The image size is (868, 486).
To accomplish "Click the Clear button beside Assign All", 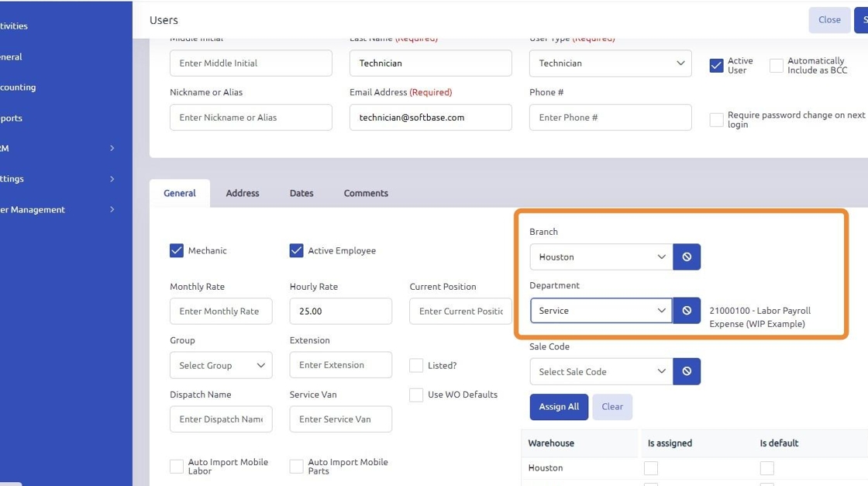I will pos(612,407).
